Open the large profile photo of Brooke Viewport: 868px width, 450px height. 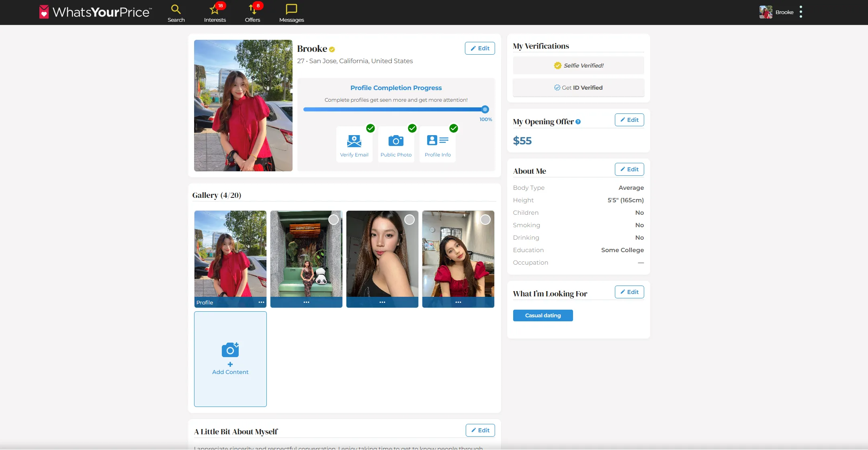coord(243,105)
